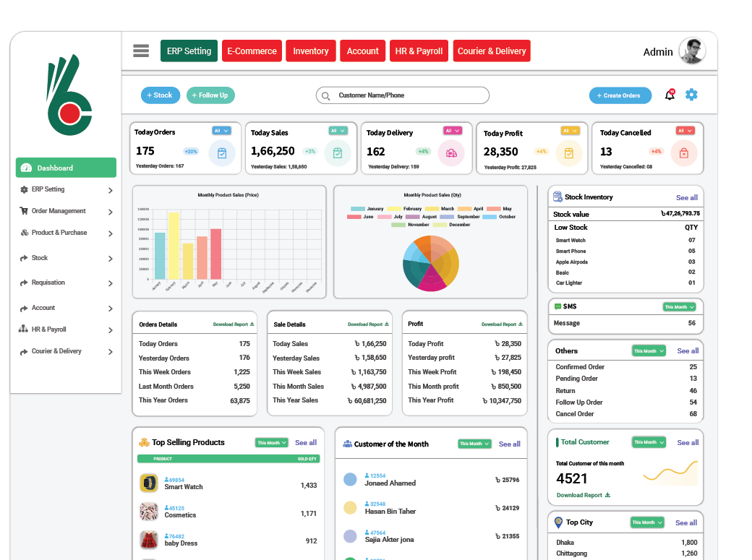The width and height of the screenshot is (752, 560).
Task: Click the hamburger menu icon
Action: pyautogui.click(x=141, y=51)
